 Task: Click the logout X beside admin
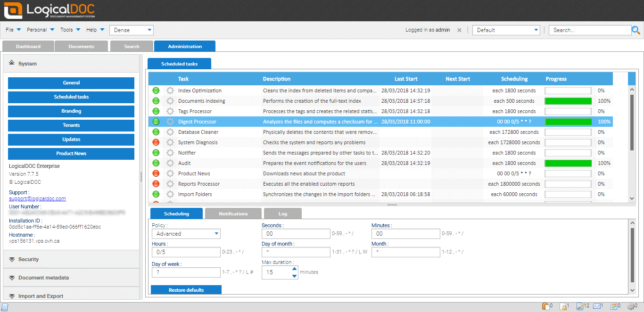pyautogui.click(x=459, y=30)
